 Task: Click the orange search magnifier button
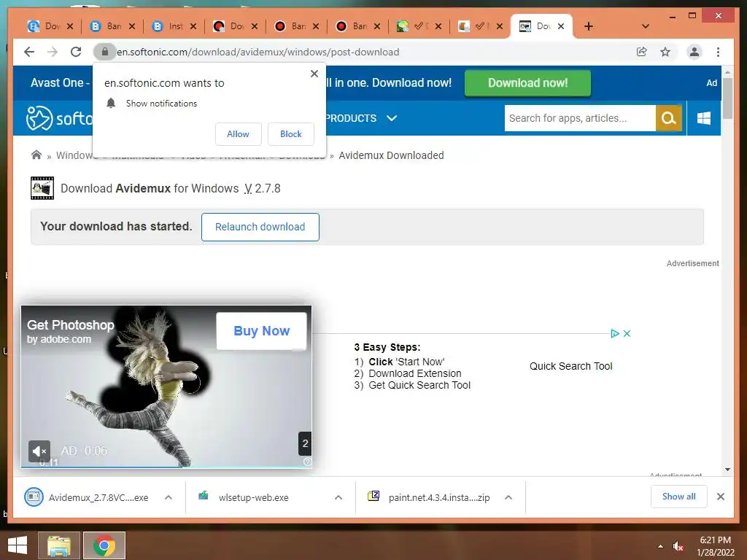coord(668,118)
